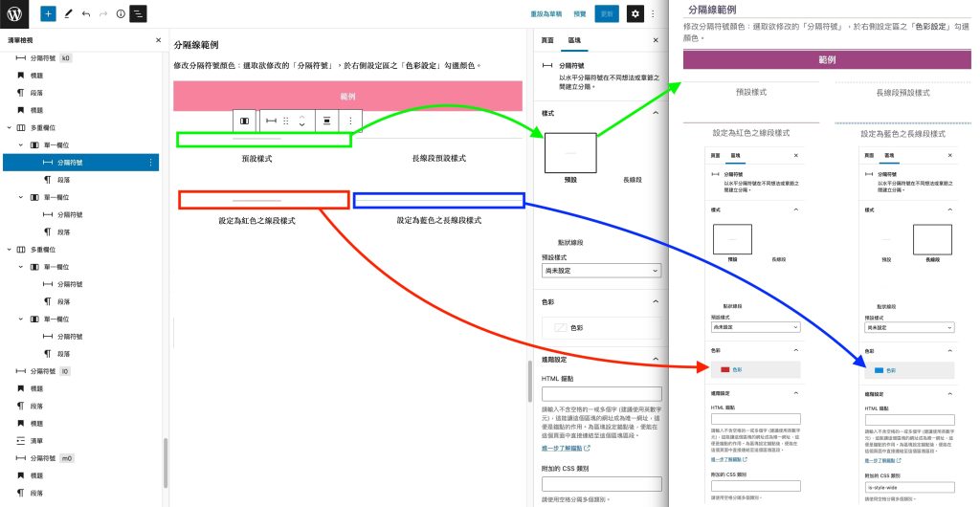Toggle the list view button
Viewport: 980px width, 507px height.
pos(138,13)
